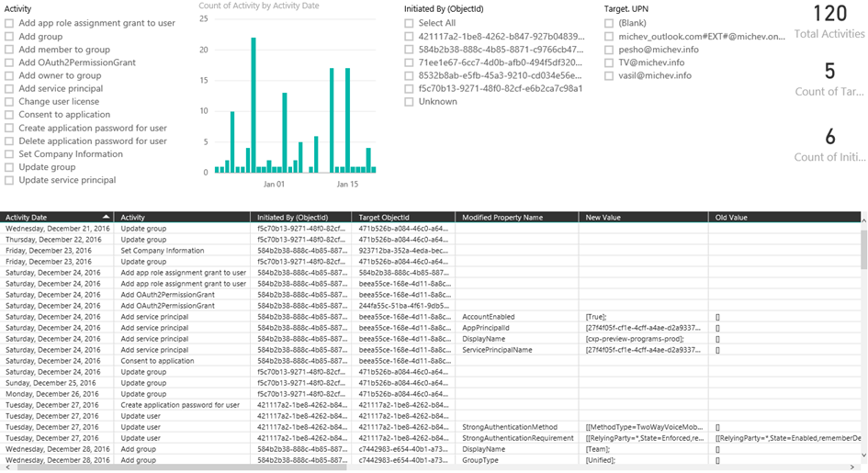The height and width of the screenshot is (473, 868).
Task: Click the horizontal scrollbar below the table
Action: tap(276, 467)
